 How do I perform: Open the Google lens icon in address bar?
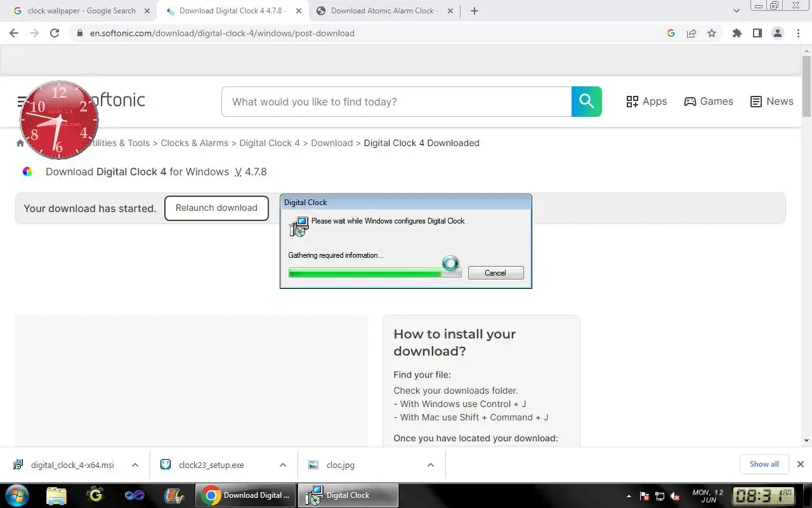(x=671, y=33)
